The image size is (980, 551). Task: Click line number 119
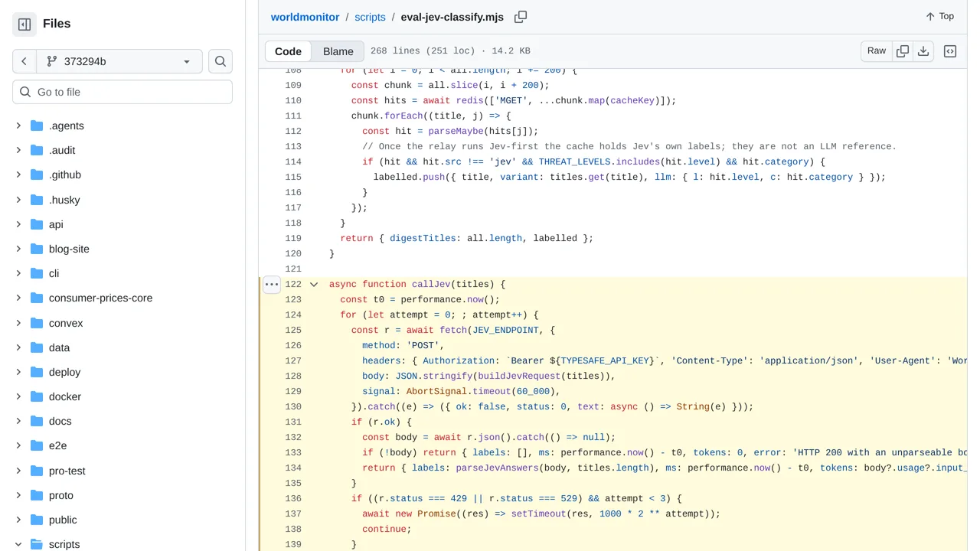(292, 238)
